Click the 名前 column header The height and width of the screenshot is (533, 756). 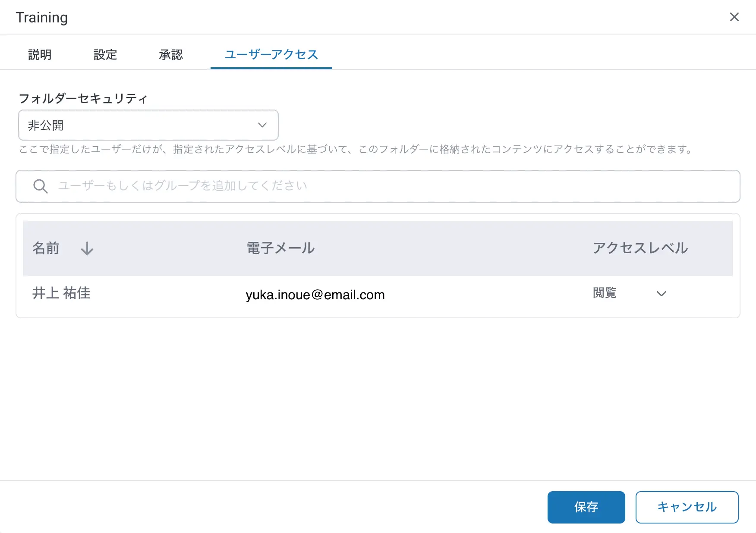click(x=46, y=248)
